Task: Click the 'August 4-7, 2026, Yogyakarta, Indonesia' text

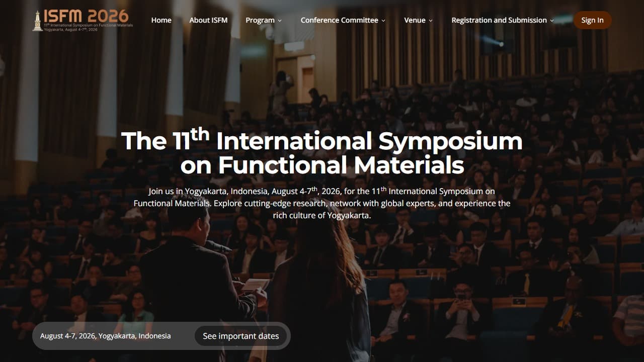Action: [x=105, y=336]
